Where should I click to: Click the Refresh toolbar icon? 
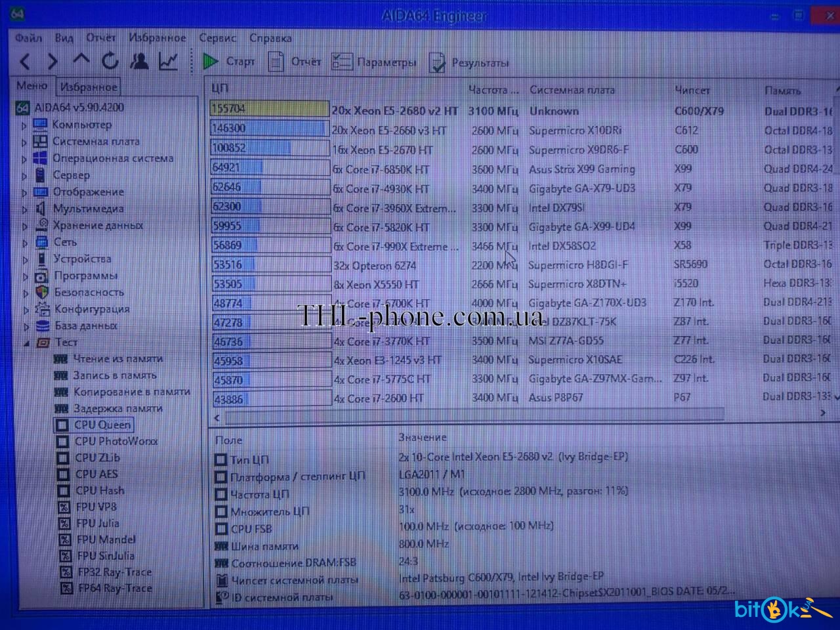[x=110, y=61]
